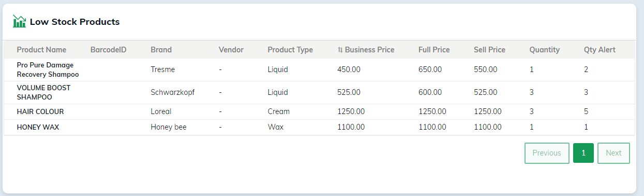Click the Vendor column header

coord(231,50)
